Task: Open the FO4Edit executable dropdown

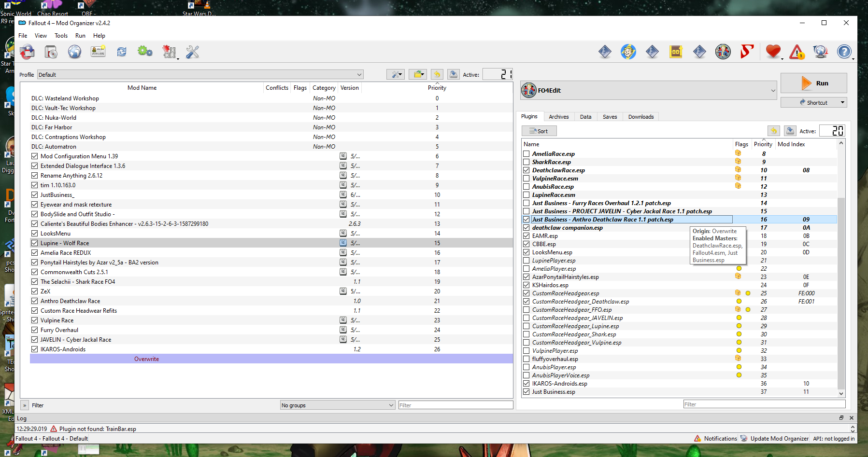Action: (x=648, y=90)
